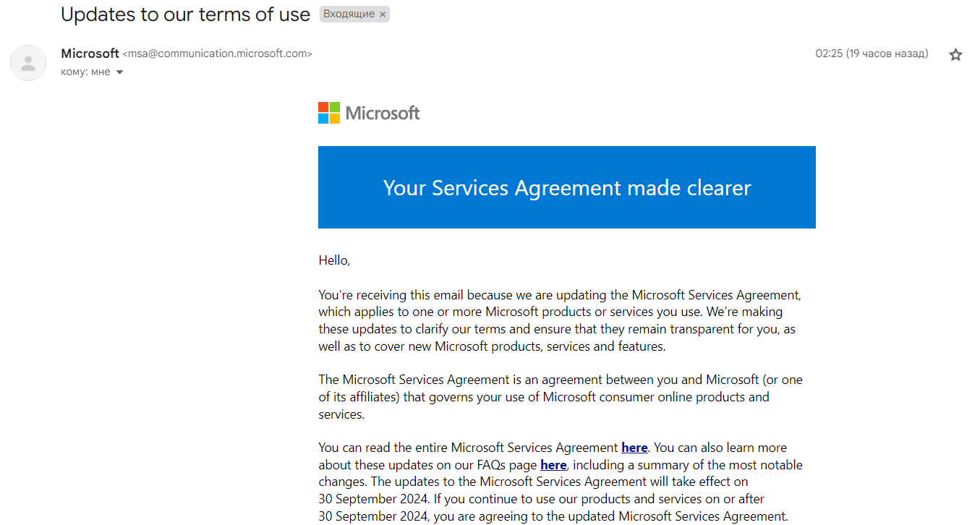Click the 'Hello,' greeting line
The width and height of the screenshot is (980, 525).
click(x=334, y=260)
